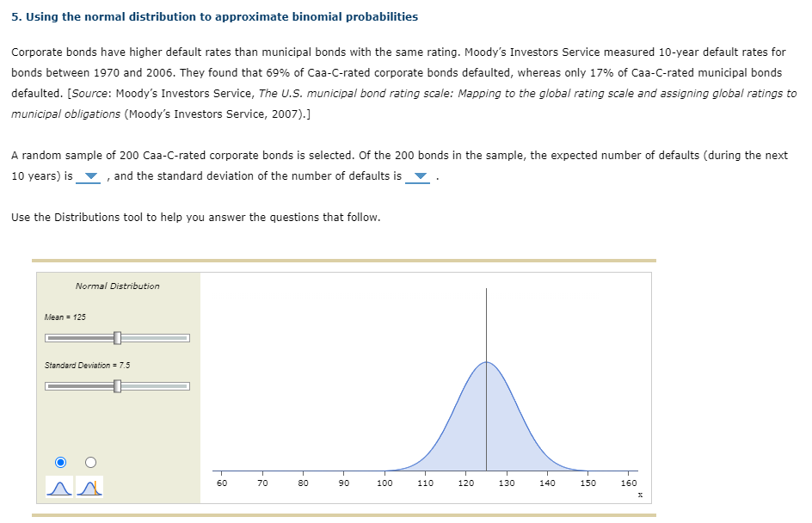The height and width of the screenshot is (523, 812).
Task: Click the Standard Deviation = 7.5 label
Action: 85,365
